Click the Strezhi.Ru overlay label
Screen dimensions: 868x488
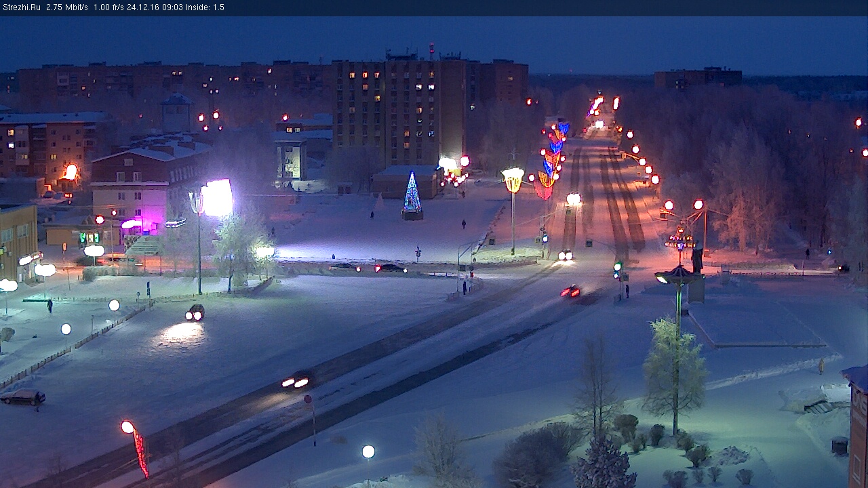point(22,7)
